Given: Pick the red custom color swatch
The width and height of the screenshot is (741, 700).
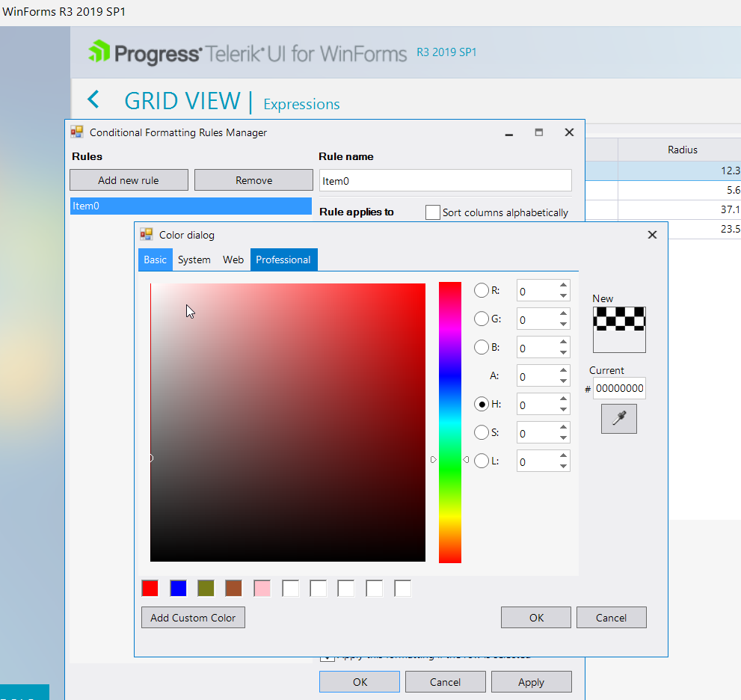Looking at the screenshot, I should pos(150,589).
